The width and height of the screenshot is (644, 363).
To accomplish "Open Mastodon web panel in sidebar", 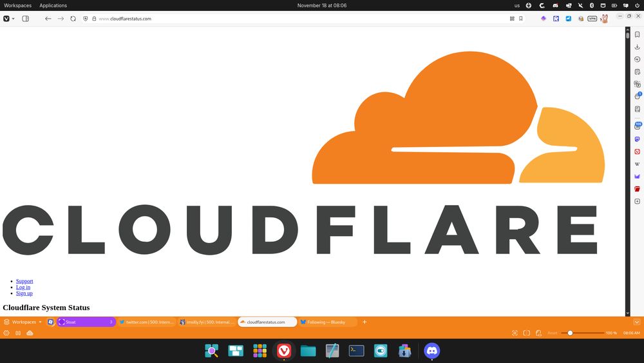I will [638, 139].
